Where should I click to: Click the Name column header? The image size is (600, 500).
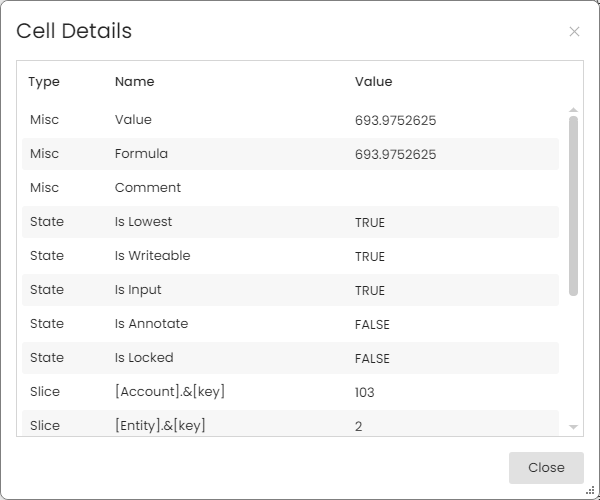pos(134,81)
